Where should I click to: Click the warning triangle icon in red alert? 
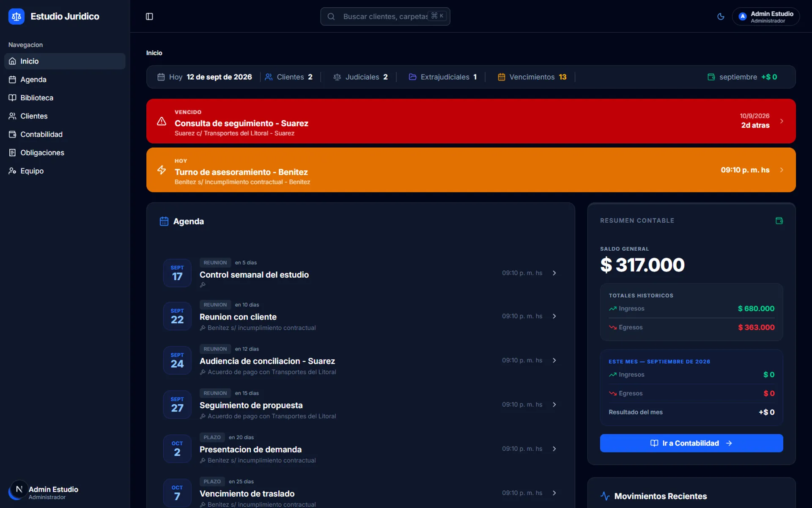pos(162,121)
